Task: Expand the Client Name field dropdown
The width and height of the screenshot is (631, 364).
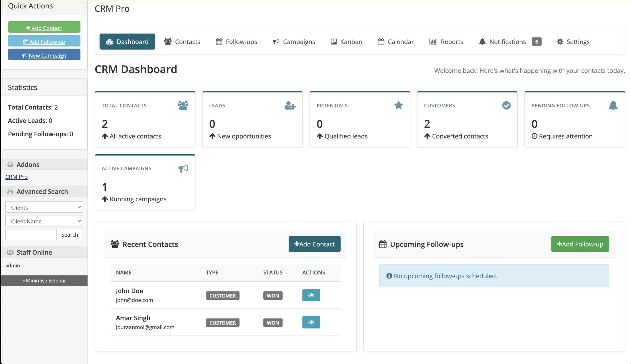Action: [x=44, y=221]
